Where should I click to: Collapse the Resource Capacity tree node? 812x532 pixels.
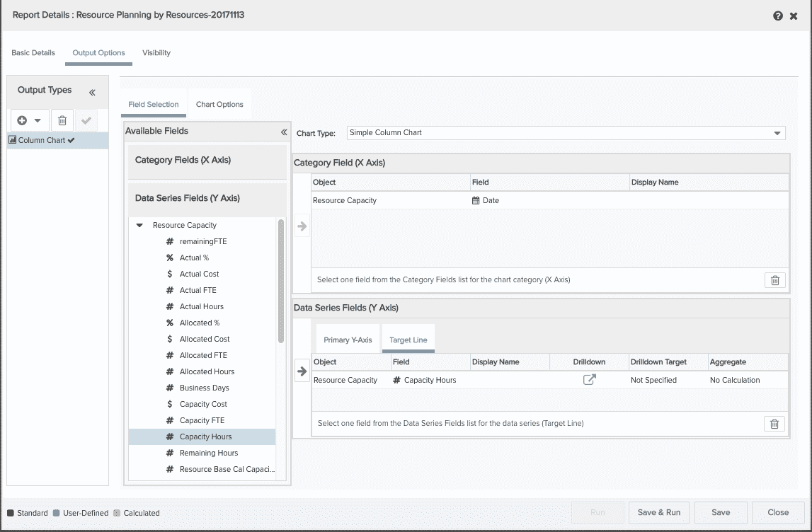click(x=140, y=226)
